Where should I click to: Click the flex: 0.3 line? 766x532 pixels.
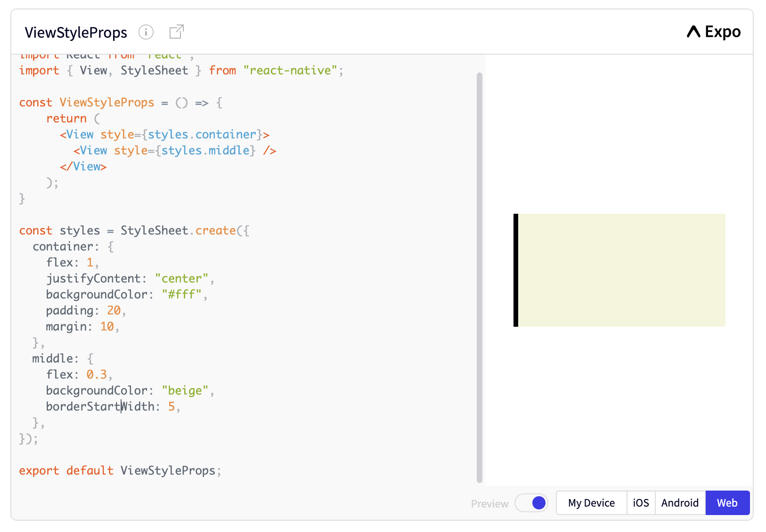point(79,374)
